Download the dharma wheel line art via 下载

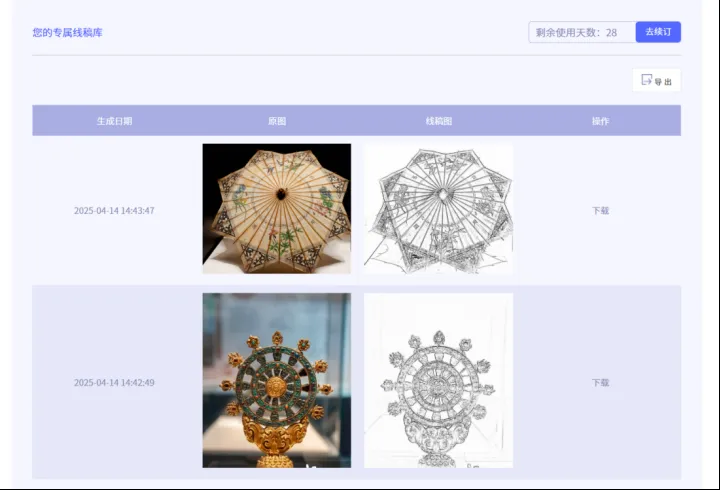[x=601, y=383]
